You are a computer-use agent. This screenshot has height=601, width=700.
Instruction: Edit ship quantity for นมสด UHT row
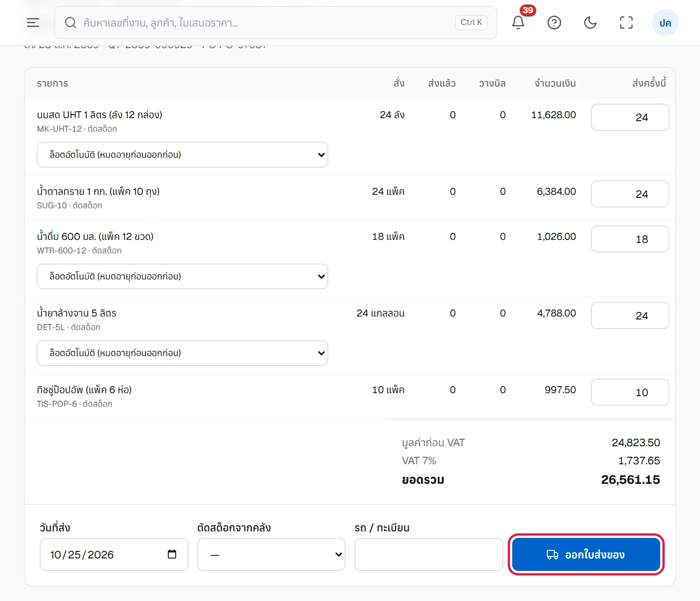click(x=630, y=117)
